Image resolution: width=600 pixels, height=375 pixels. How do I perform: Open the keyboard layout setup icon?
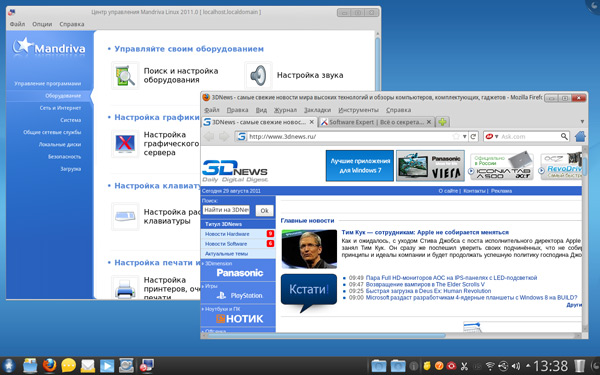click(125, 217)
